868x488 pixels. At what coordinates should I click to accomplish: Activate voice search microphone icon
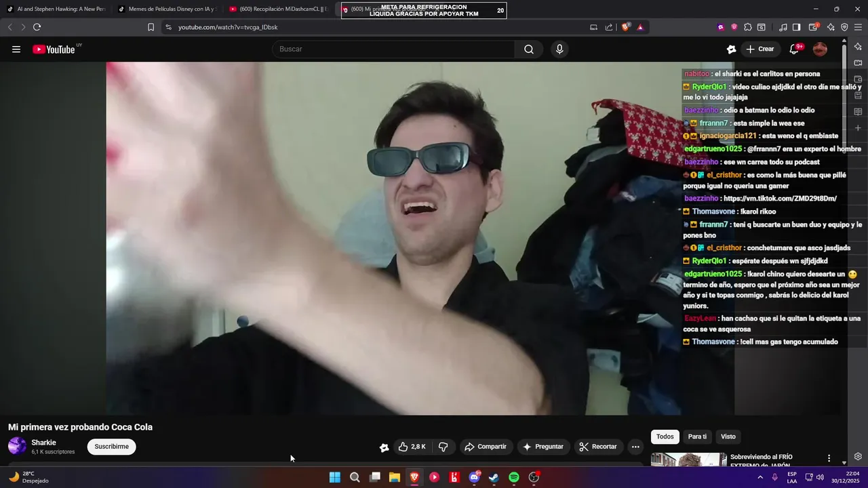[559, 49]
